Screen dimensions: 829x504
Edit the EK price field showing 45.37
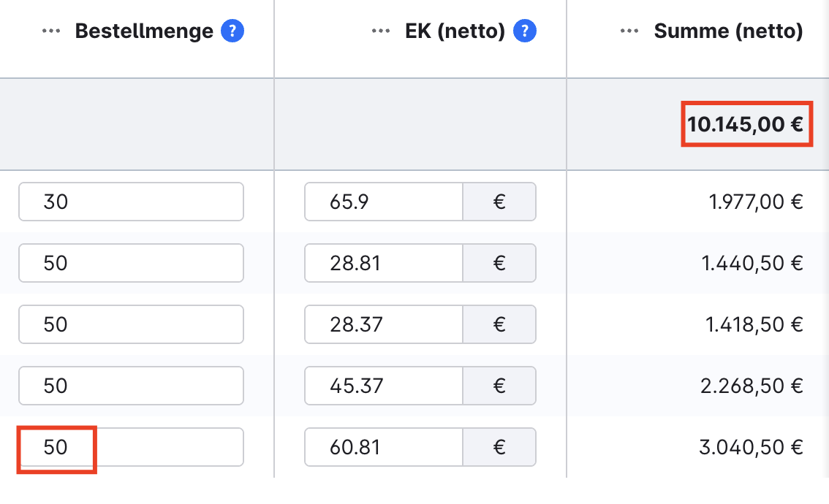click(383, 386)
